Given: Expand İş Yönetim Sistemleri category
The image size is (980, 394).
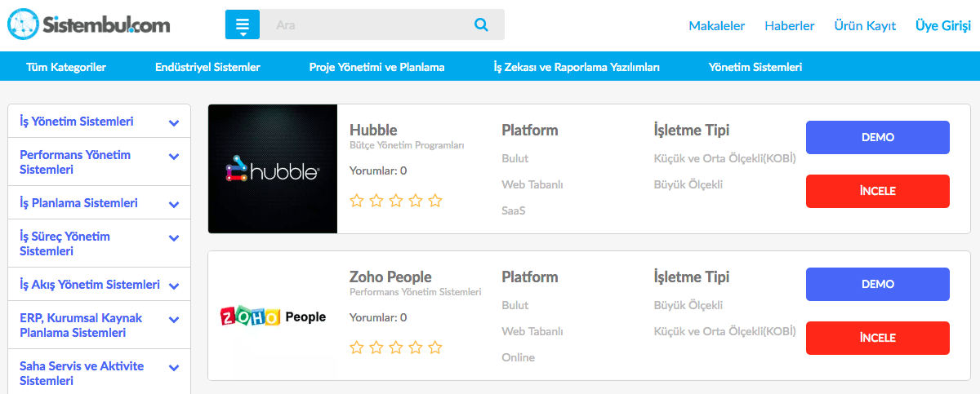Looking at the screenshot, I should [174, 122].
